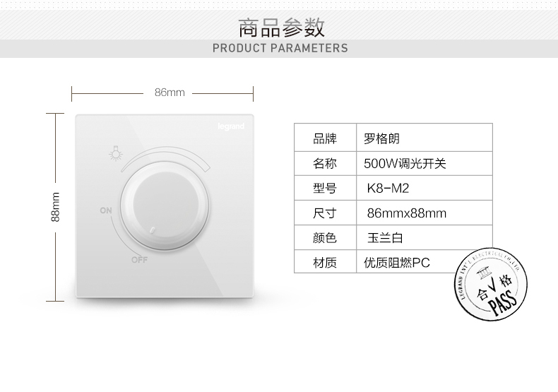Select the 500W调光开关 name value

tap(405, 164)
